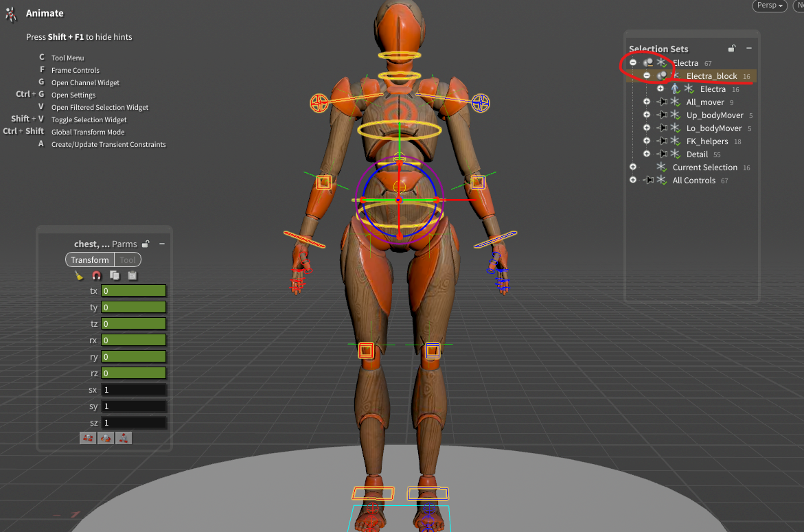Toggle the Selection Sets panel lock
The height and width of the screenshot is (532, 804).
(732, 48)
